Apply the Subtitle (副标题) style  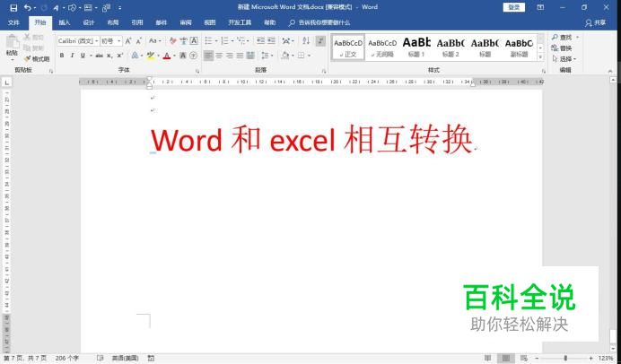pyautogui.click(x=519, y=47)
